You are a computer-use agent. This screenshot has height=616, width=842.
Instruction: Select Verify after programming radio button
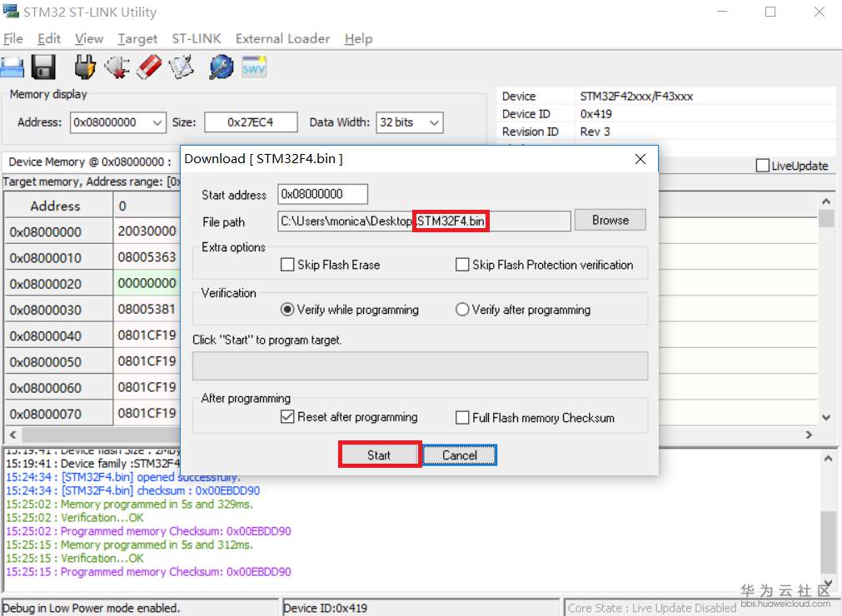tap(462, 310)
